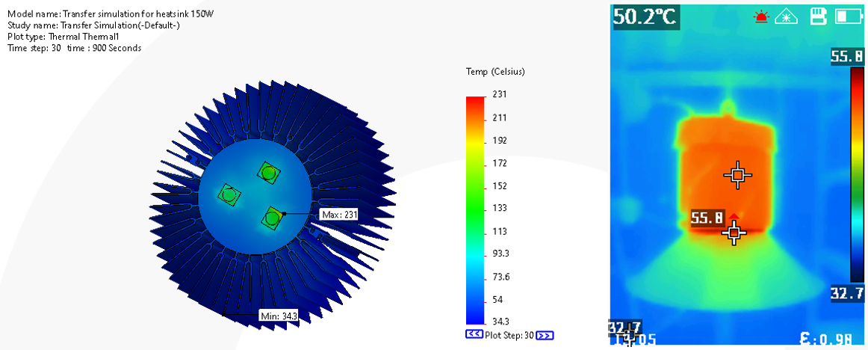Click the 172 legend value

pos(500,163)
